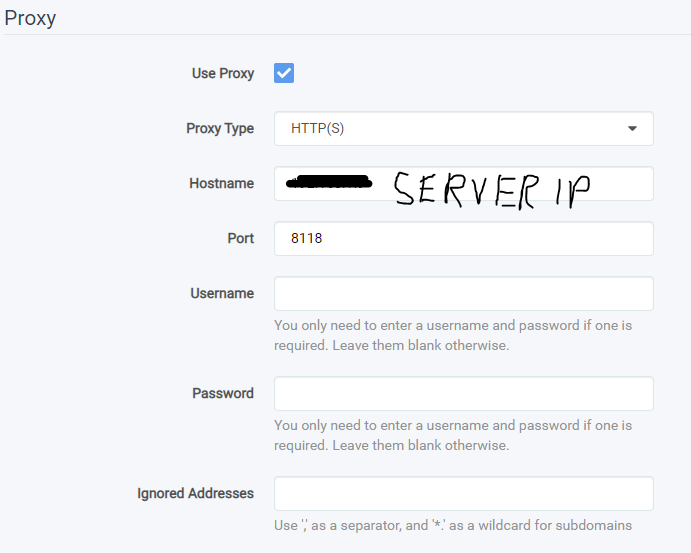Focus the Hostname input field
Image resolution: width=691 pixels, height=553 pixels.
point(464,184)
